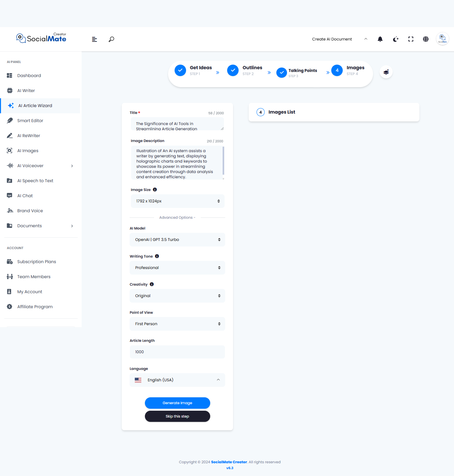The image size is (454, 476).
Task: Select the Images step 4
Action: pos(348,70)
